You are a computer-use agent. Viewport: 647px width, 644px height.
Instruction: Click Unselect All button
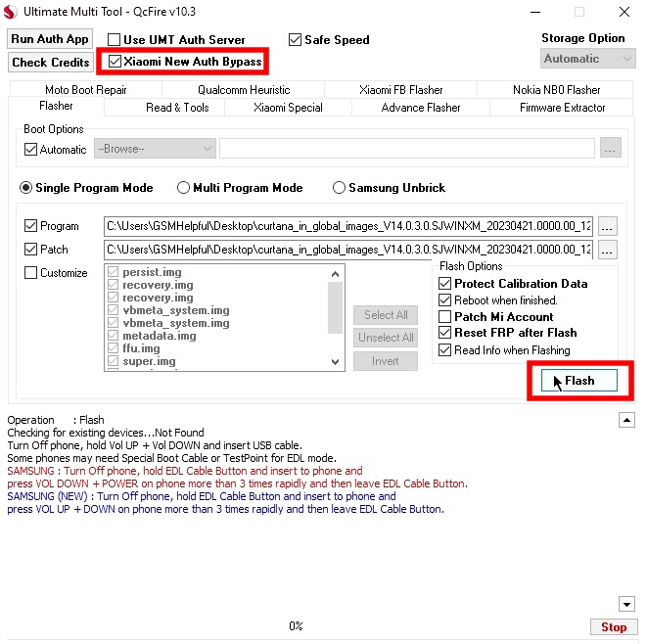386,338
